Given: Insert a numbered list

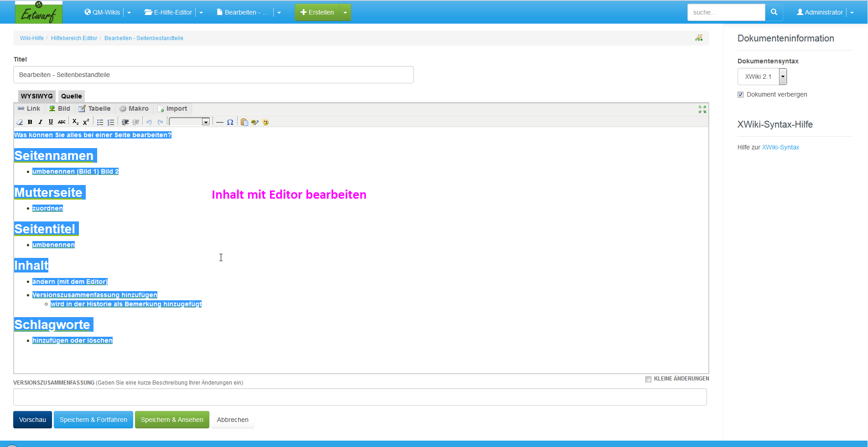Looking at the screenshot, I should coord(111,122).
